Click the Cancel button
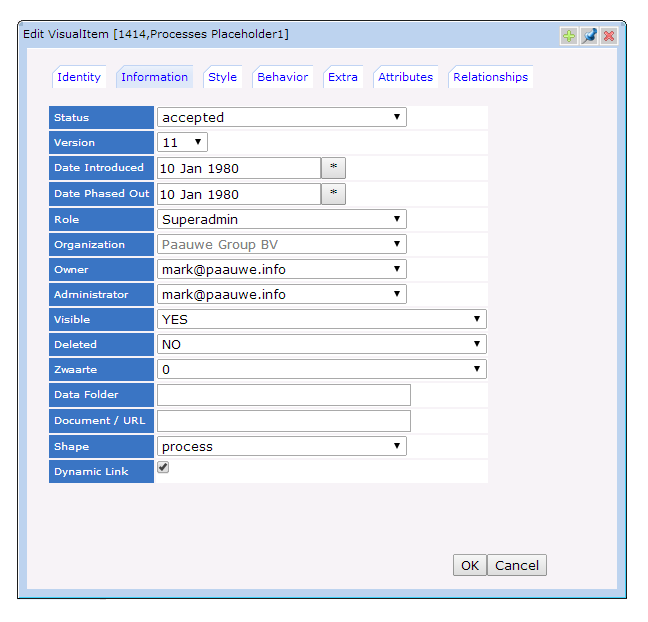Image resolution: width=648 pixels, height=622 pixels. (x=517, y=565)
